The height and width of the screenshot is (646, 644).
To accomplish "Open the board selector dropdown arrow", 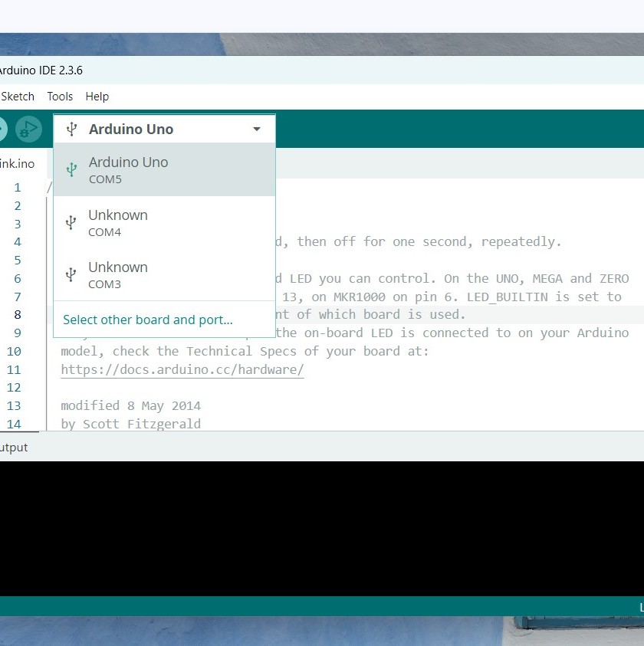I will coord(256,129).
